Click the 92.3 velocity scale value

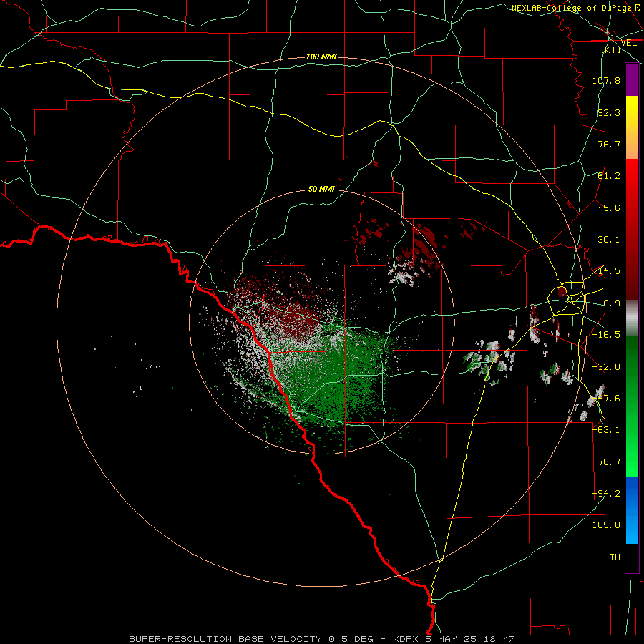(x=609, y=112)
